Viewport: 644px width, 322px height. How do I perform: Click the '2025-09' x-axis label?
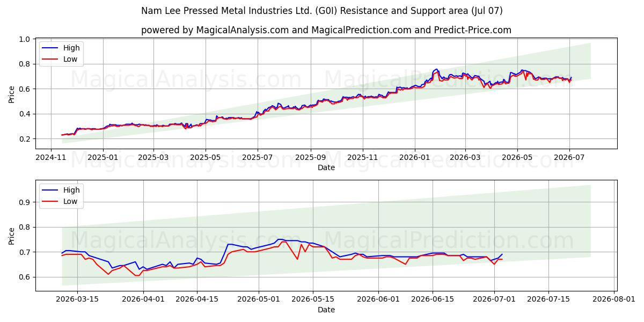(310, 158)
